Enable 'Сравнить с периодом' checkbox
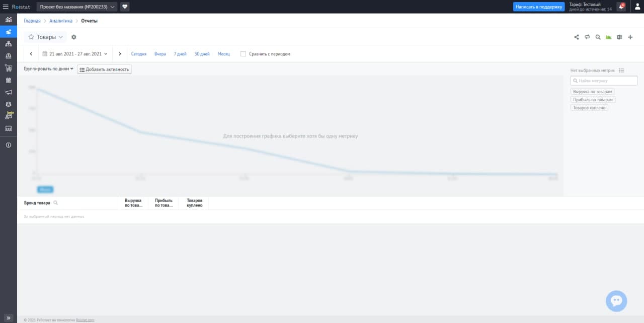Viewport: 644px width, 323px height. point(243,54)
